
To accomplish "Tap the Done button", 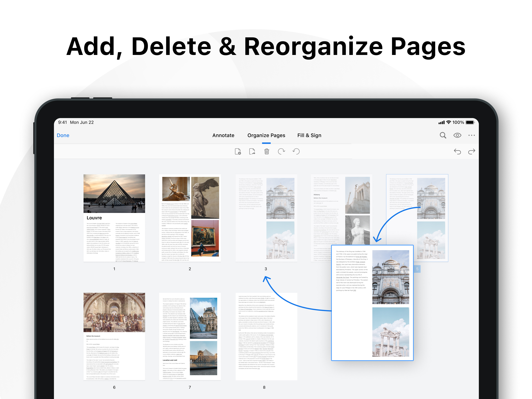I will pyautogui.click(x=63, y=135).
